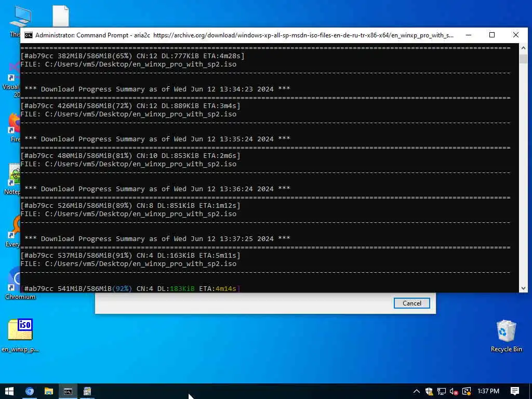Click Cancel in the dialog behind Command Prompt
The height and width of the screenshot is (399, 532).
point(411,303)
